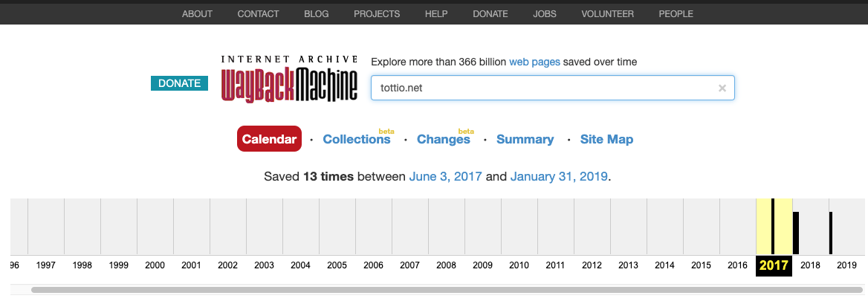868x307 pixels.
Task: Open HELP in navigation bar
Action: tap(436, 14)
